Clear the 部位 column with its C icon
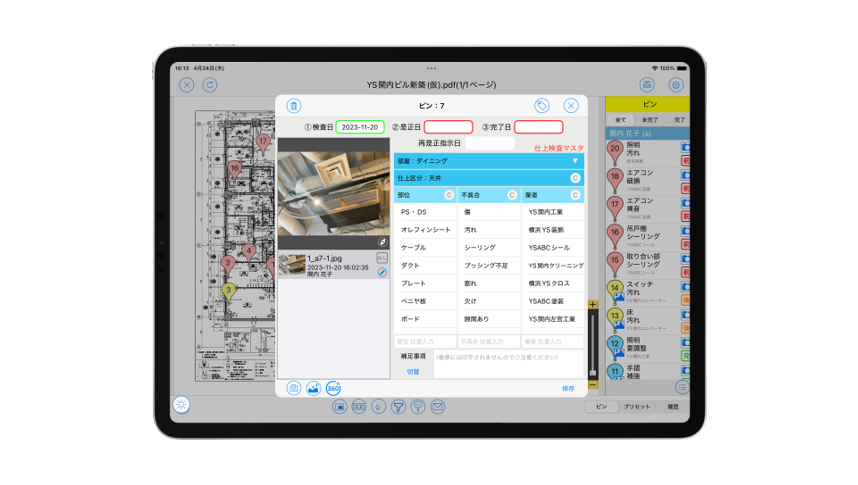Image resolution: width=858 pixels, height=485 pixels. 449,195
